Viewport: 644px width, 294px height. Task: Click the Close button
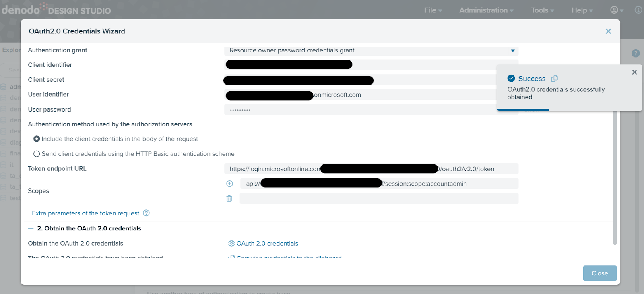coord(600,273)
